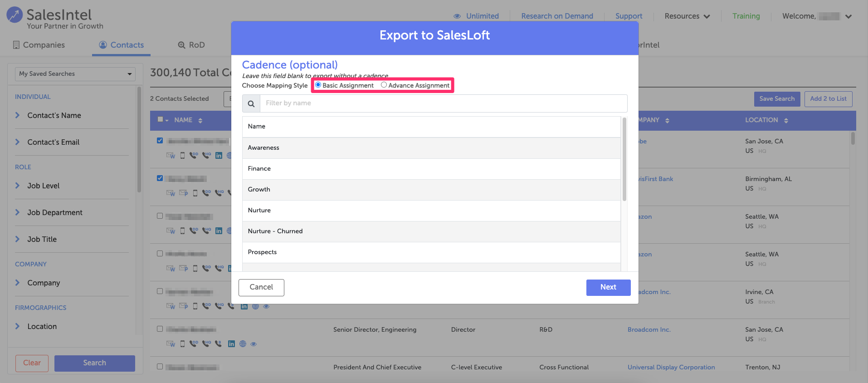Click globe website icon in Broadcom Irvine row

255,306
